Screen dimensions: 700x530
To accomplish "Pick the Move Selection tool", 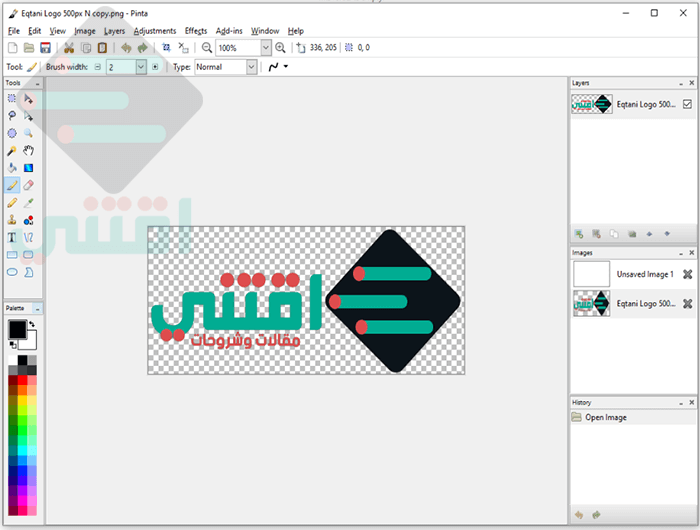I will click(29, 116).
